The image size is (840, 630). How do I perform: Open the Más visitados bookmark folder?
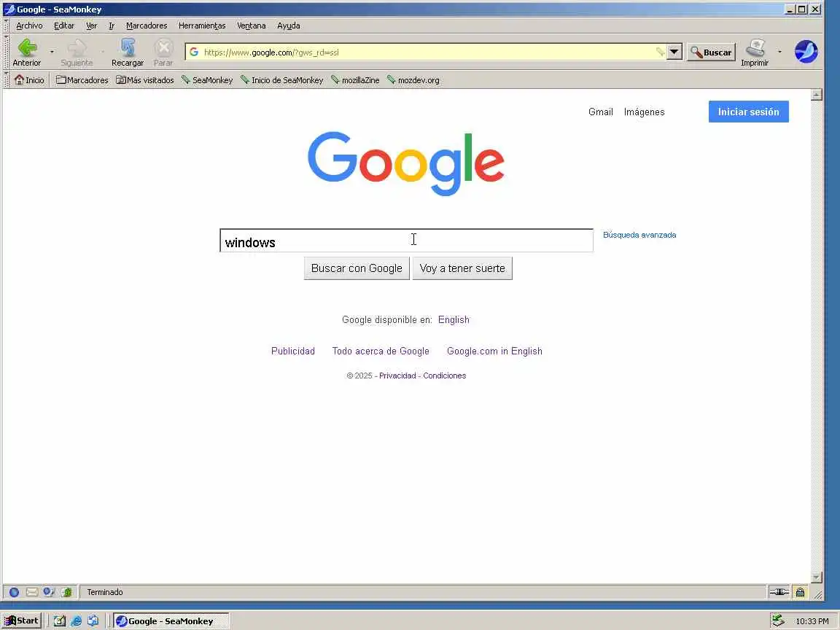coord(144,79)
